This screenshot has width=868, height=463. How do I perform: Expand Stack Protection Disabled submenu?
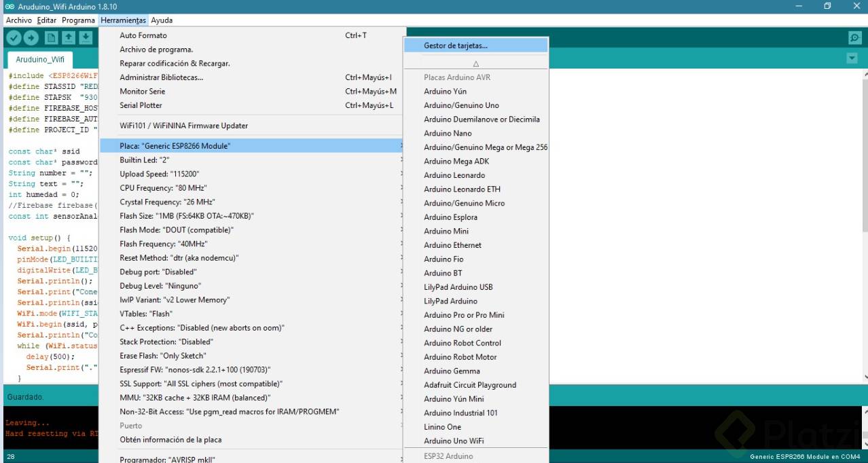[252, 341]
